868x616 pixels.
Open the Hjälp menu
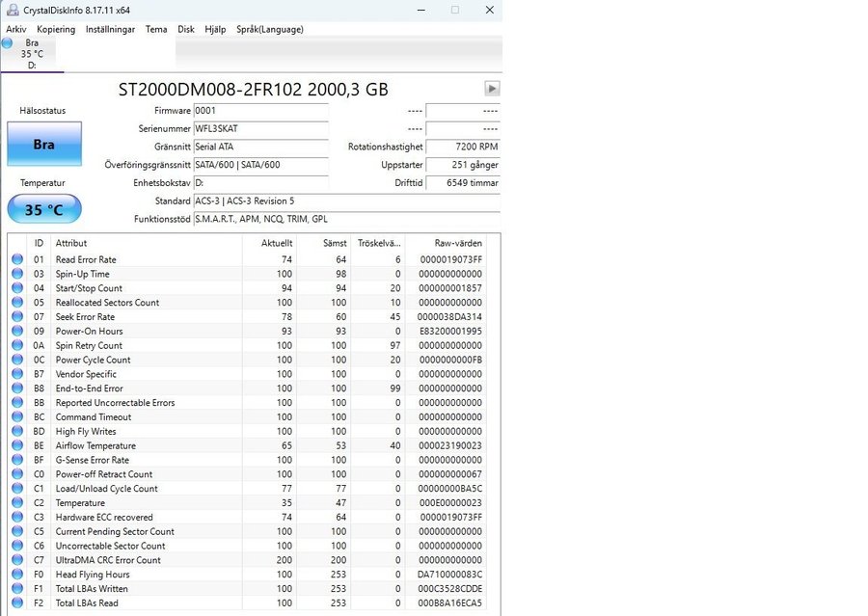[215, 29]
